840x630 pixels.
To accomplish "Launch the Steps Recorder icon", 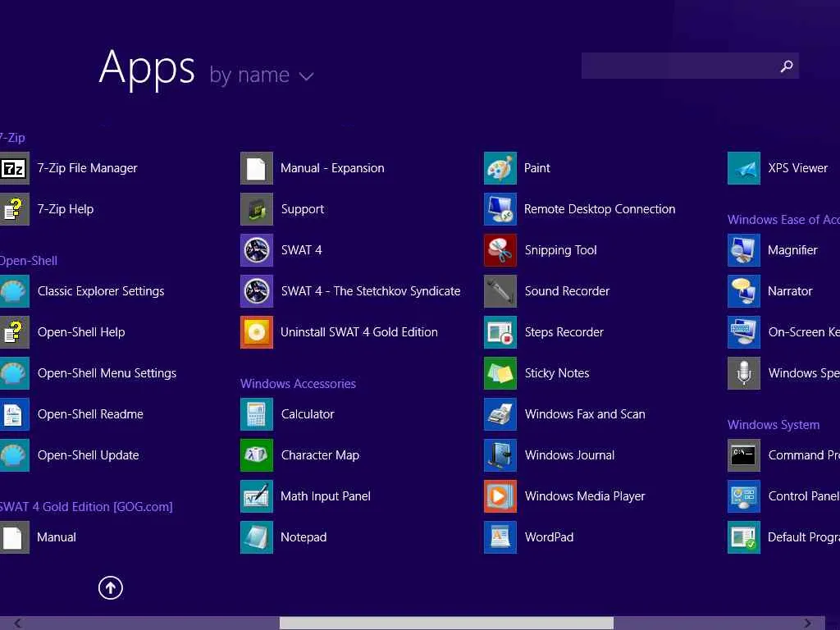I will (500, 332).
